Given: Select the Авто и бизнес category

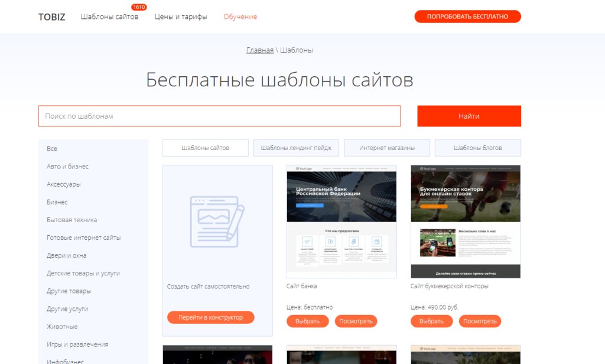Looking at the screenshot, I should point(67,166).
